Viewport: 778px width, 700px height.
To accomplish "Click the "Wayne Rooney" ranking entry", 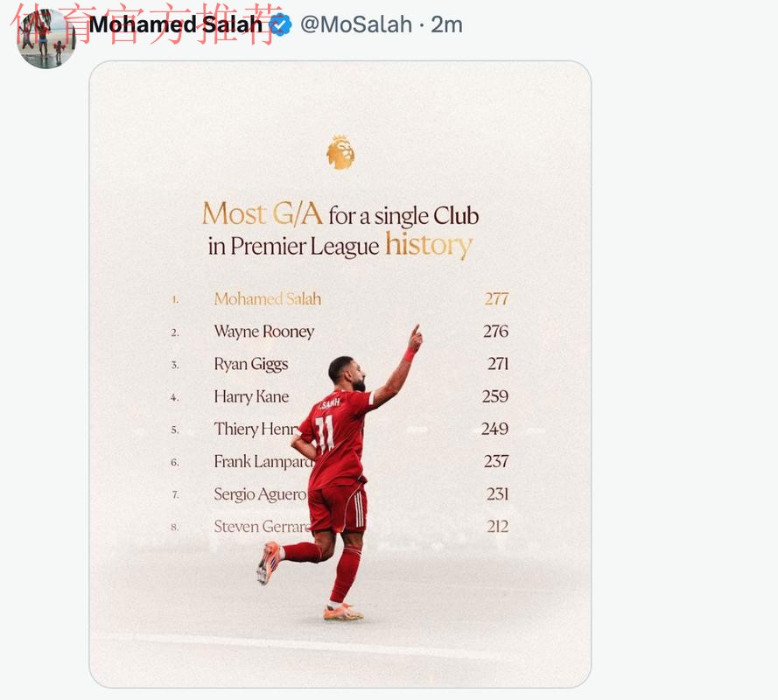I will (263, 332).
